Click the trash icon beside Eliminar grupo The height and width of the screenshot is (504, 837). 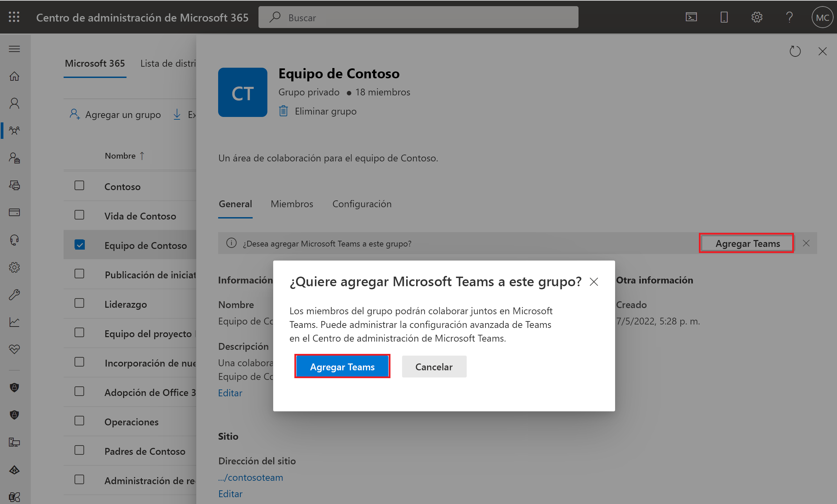(x=283, y=111)
